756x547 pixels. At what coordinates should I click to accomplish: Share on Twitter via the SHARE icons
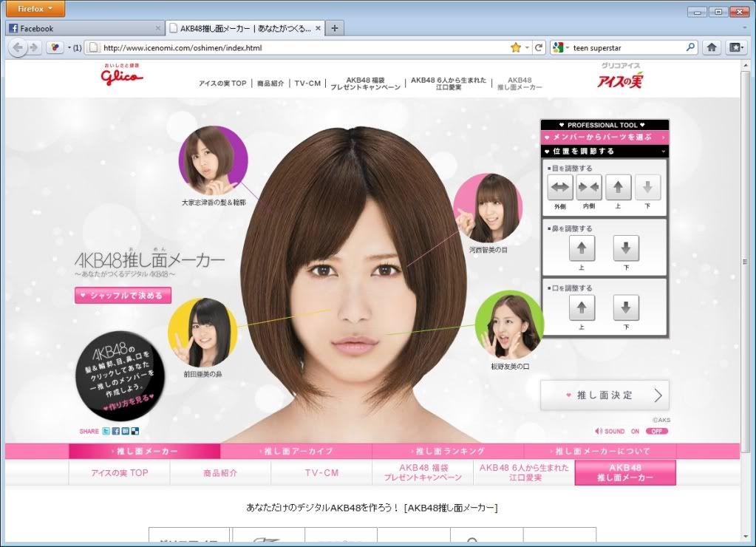click(106, 431)
